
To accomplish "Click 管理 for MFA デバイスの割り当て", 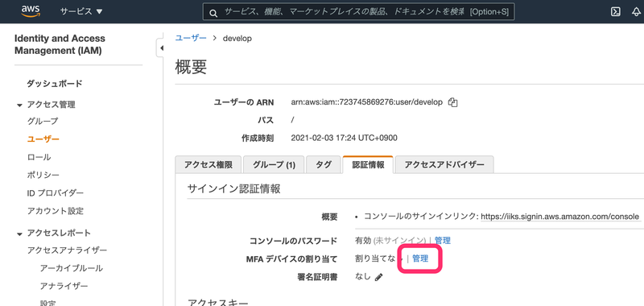I will point(420,258).
